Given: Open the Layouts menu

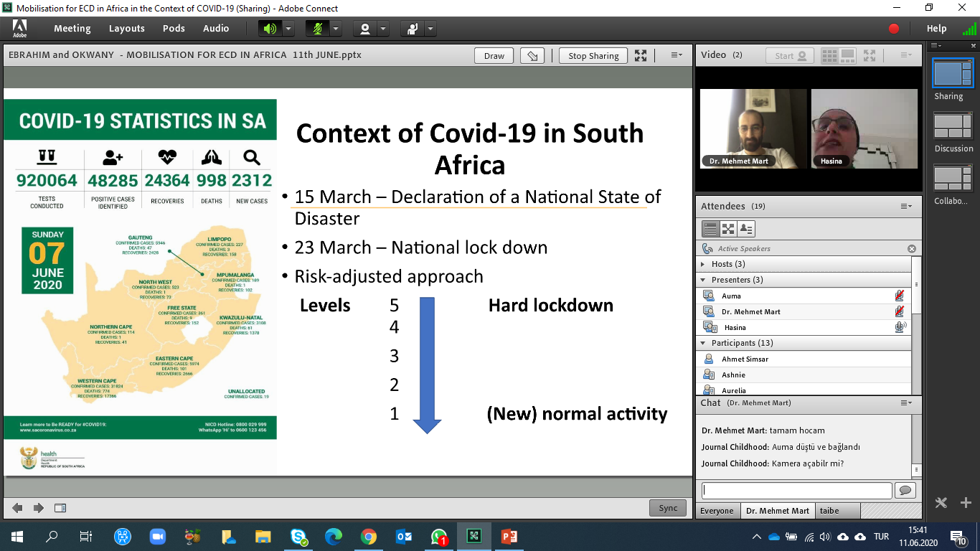Looking at the screenshot, I should [x=126, y=29].
